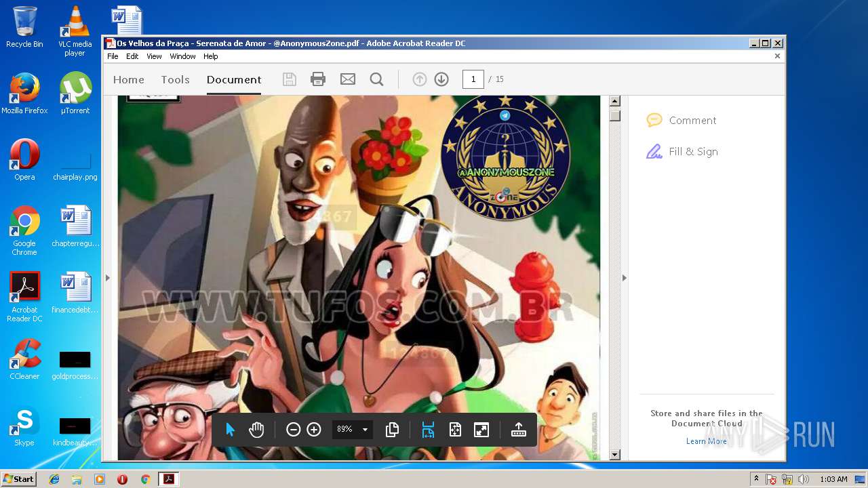Open Skype desktop shortcut
Image resolution: width=868 pixels, height=488 pixels.
coord(24,426)
